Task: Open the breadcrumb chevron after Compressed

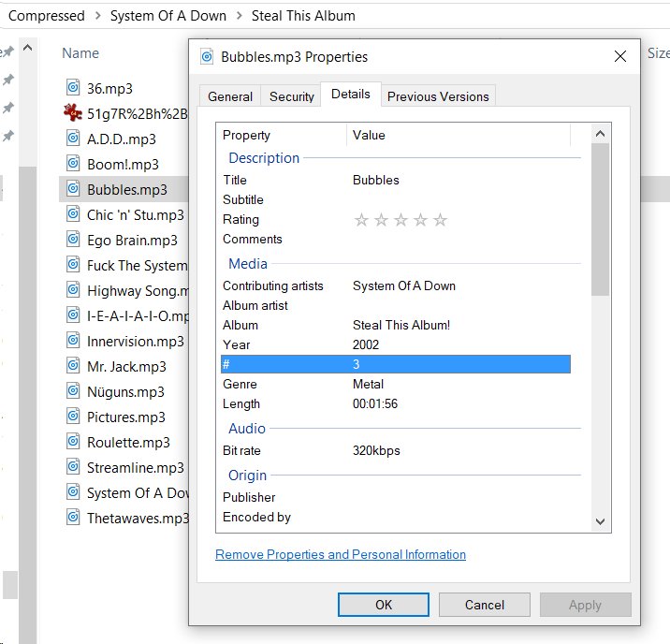Action: tap(98, 16)
